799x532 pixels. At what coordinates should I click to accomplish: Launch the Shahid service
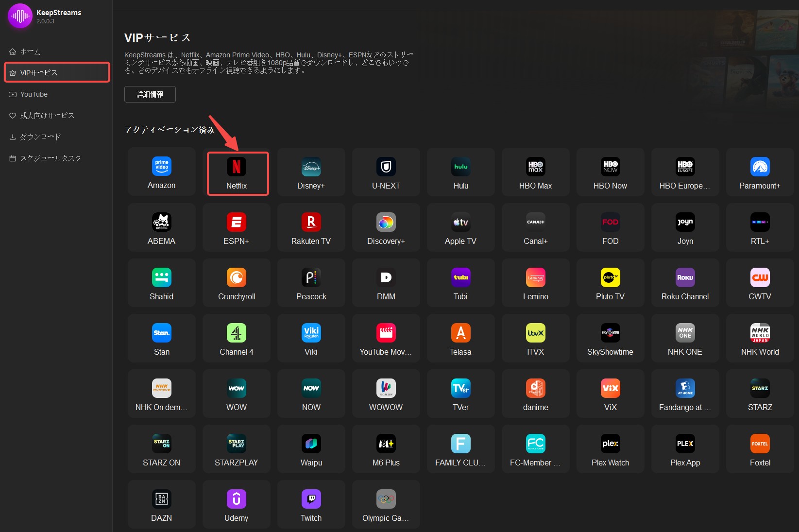(x=162, y=283)
